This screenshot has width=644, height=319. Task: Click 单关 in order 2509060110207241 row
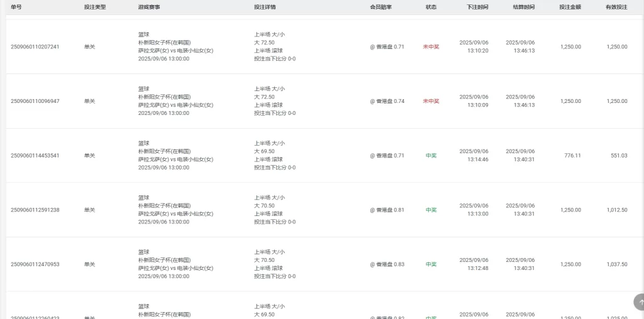click(89, 46)
